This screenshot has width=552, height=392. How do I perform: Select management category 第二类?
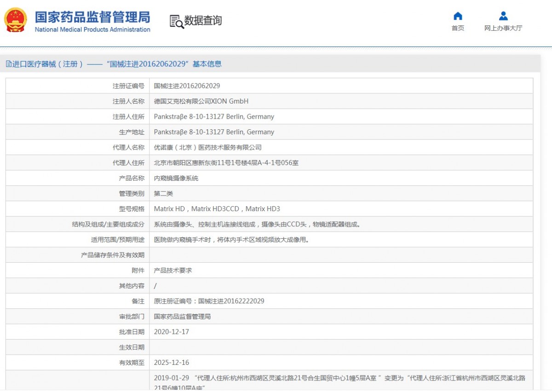(x=163, y=194)
